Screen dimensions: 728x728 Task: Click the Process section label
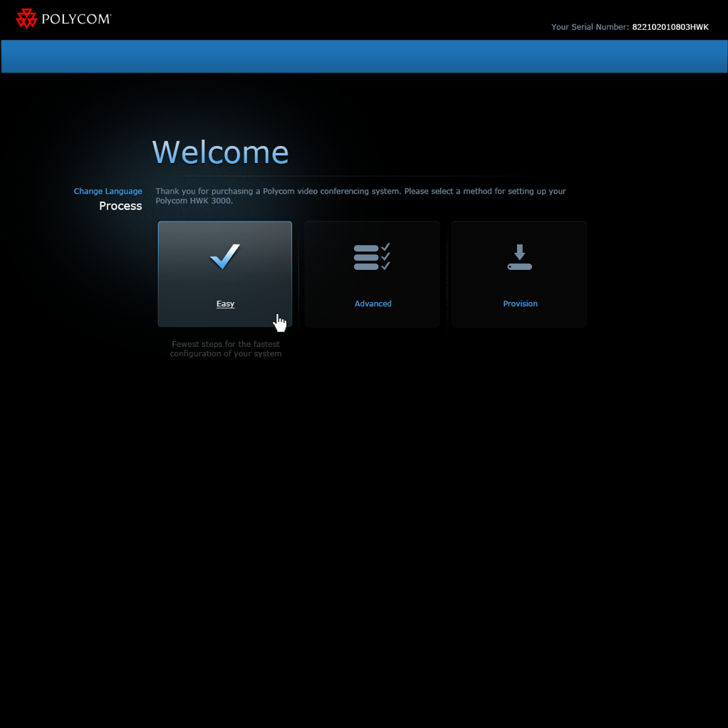point(120,206)
